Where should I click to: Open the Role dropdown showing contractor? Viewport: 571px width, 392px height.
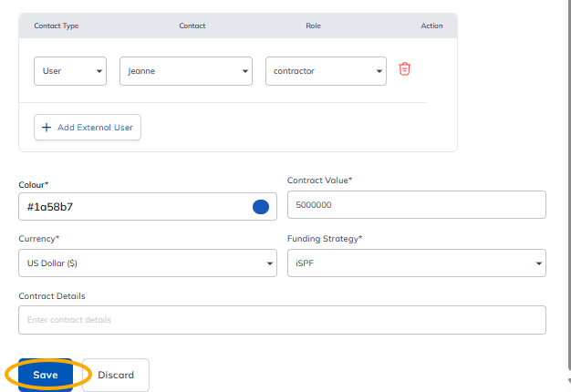[326, 71]
